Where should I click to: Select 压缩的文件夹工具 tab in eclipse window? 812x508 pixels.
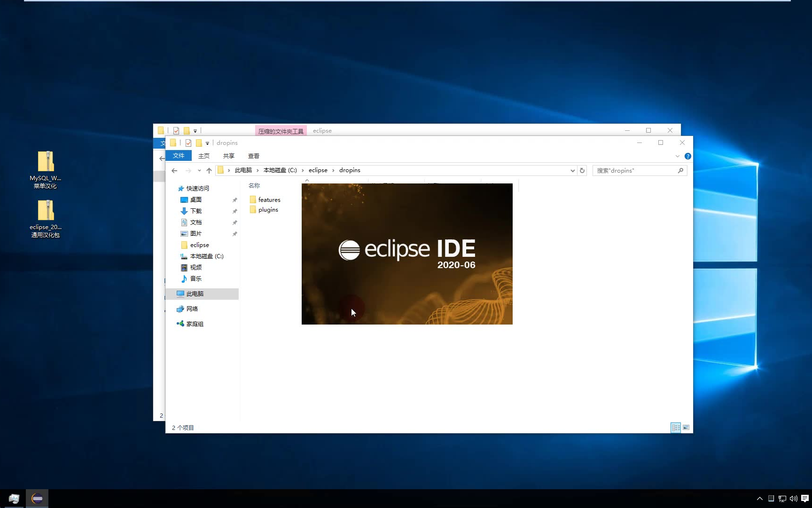pos(281,131)
